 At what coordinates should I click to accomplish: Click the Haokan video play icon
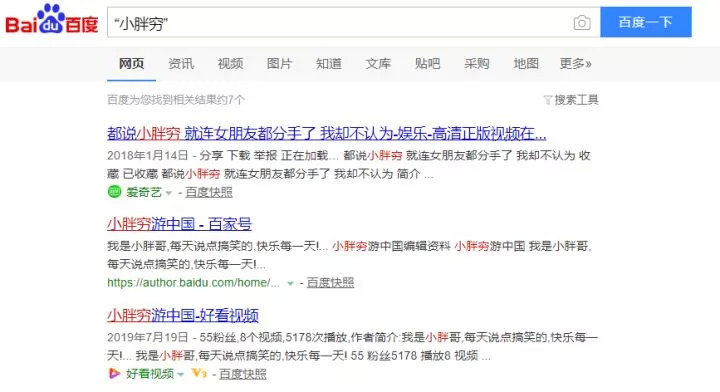click(114, 373)
